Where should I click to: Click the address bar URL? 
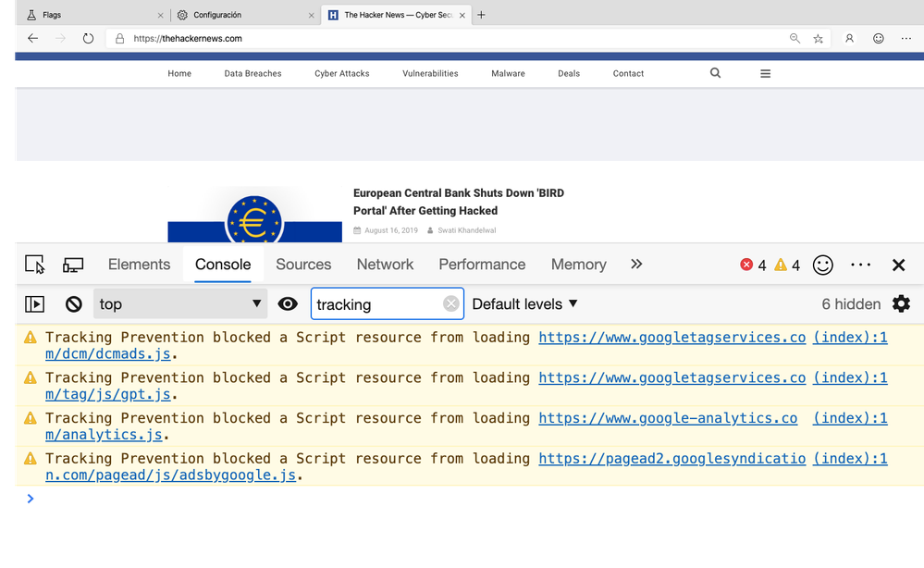188,38
